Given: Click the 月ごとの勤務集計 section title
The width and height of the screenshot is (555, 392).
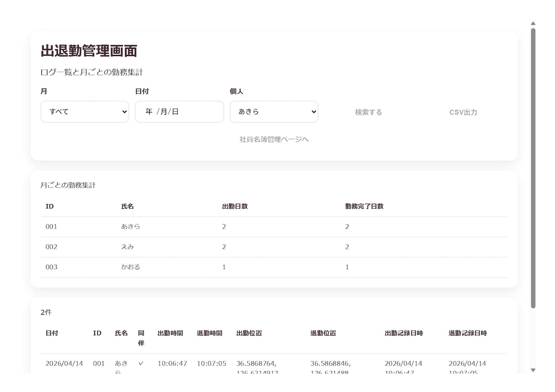Looking at the screenshot, I should 68,185.
